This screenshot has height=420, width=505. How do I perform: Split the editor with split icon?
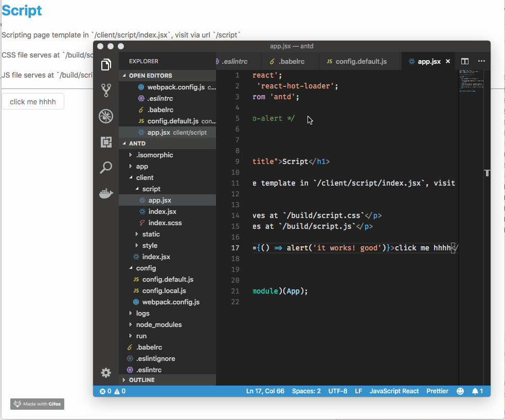[465, 61]
